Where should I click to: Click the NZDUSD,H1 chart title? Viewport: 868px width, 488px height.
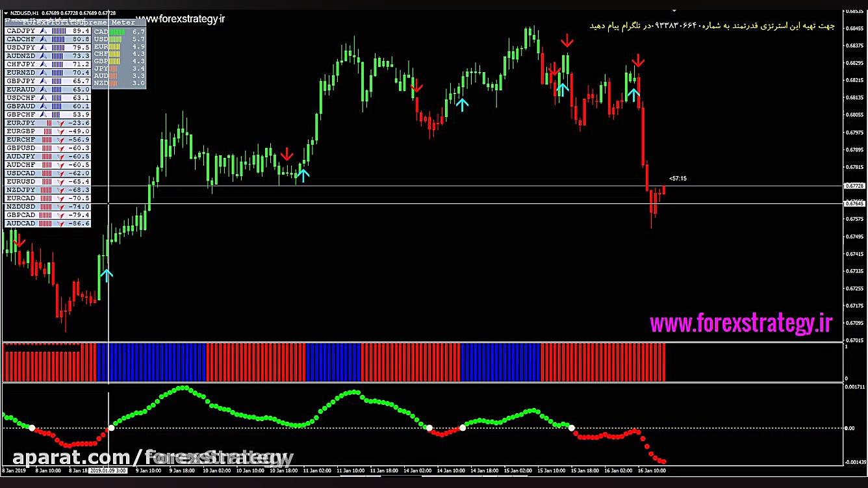24,12
